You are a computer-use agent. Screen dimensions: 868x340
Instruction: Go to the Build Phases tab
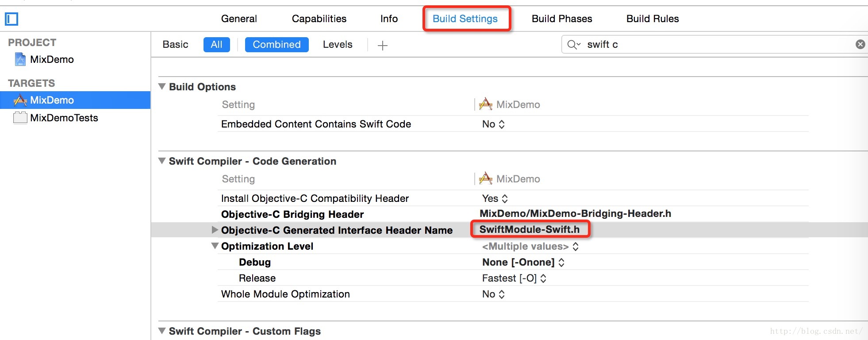point(562,19)
